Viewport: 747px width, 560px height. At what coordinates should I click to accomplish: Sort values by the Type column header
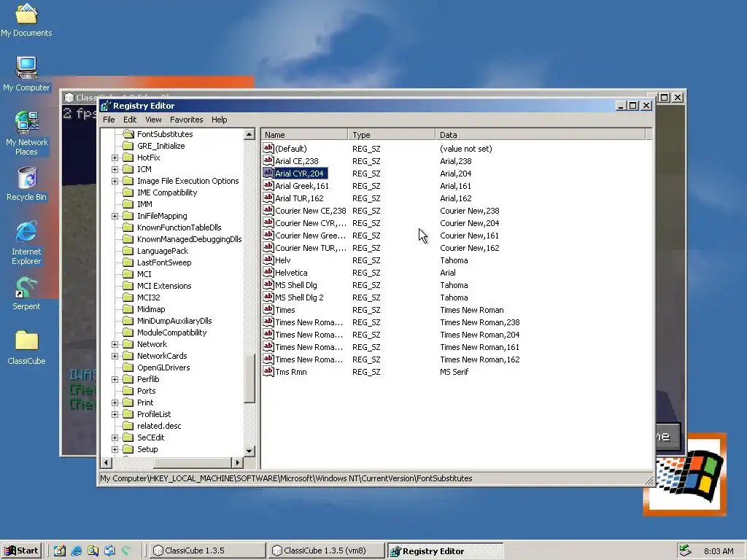tap(391, 135)
